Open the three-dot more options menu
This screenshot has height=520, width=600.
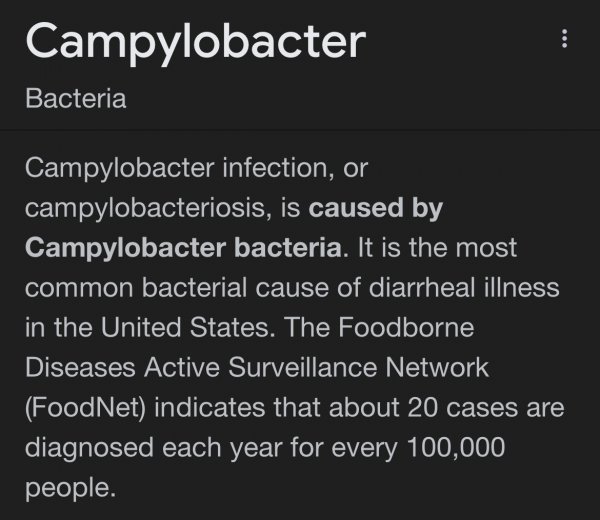565,39
